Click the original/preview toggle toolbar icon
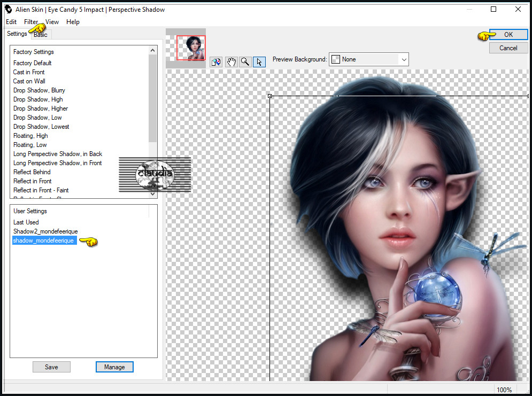Screen dimensions: 532x396 click(216, 61)
